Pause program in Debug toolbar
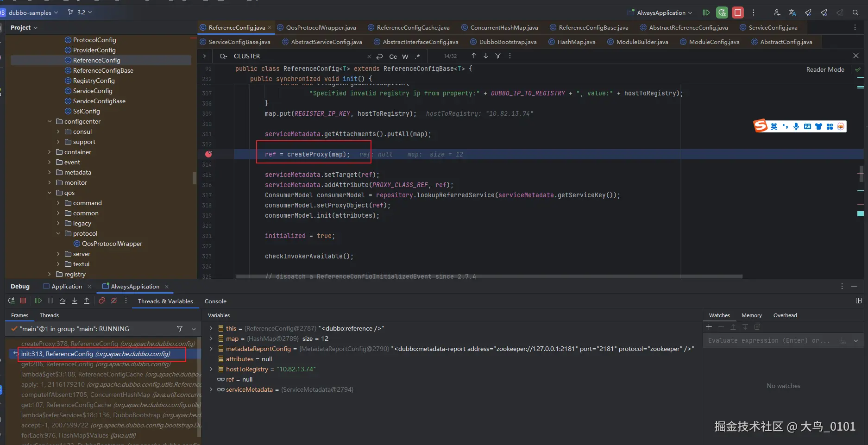The width and height of the screenshot is (868, 445). [x=50, y=301]
